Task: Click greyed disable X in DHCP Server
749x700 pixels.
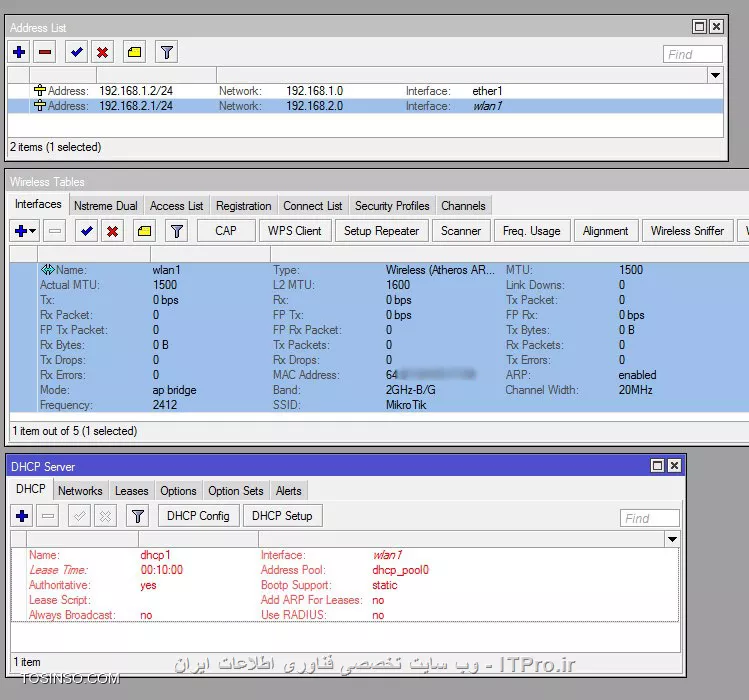Action: pos(105,516)
